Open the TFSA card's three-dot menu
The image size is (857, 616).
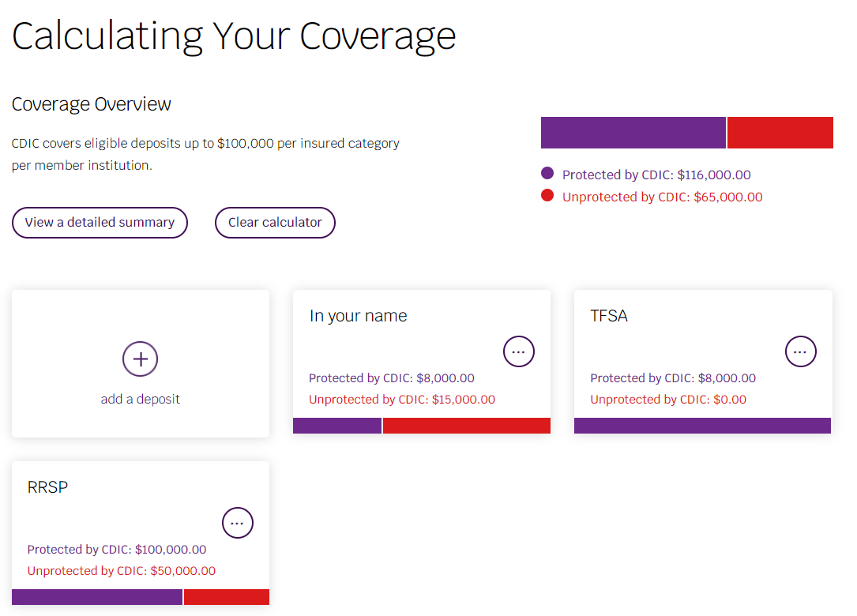click(800, 351)
